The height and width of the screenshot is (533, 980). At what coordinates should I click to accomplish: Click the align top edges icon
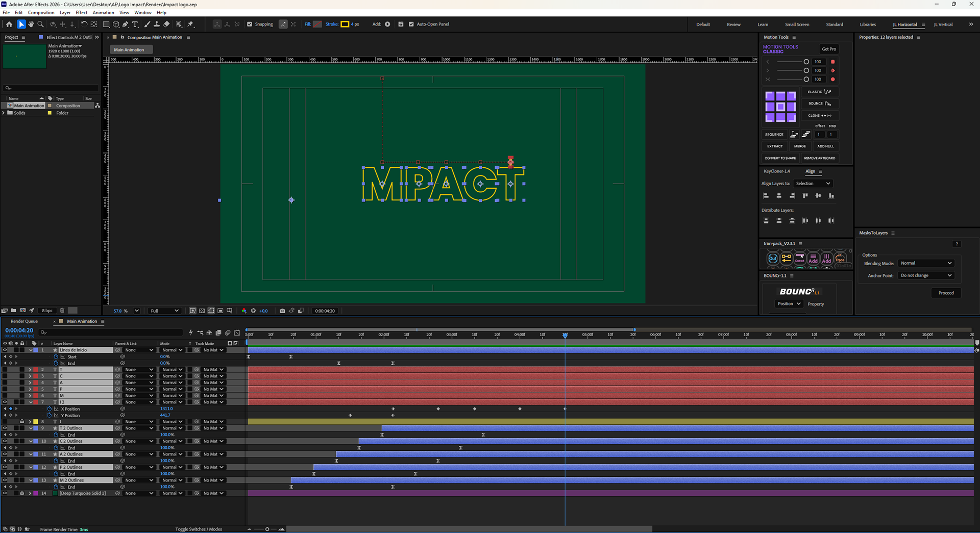805,196
